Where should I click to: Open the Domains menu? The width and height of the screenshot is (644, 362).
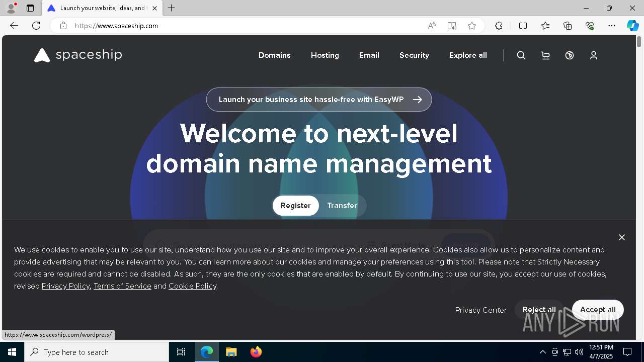tap(275, 55)
